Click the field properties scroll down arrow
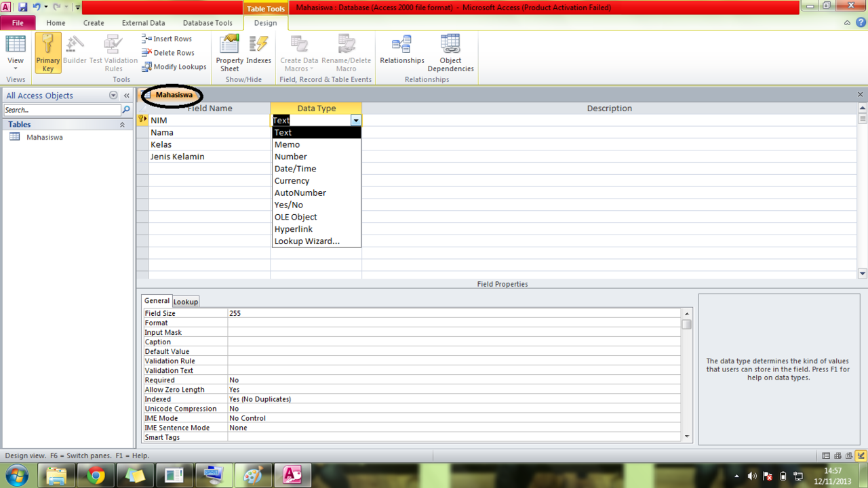The image size is (868, 488). pyautogui.click(x=687, y=437)
